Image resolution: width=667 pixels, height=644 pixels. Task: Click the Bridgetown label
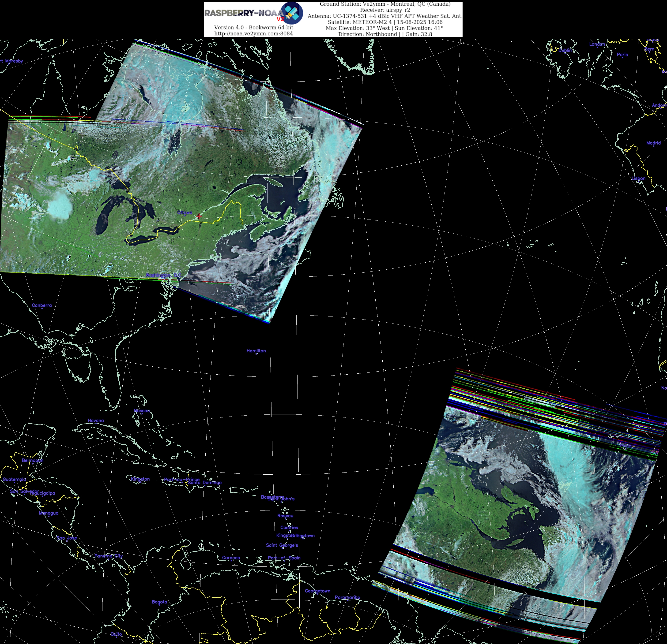pos(303,536)
